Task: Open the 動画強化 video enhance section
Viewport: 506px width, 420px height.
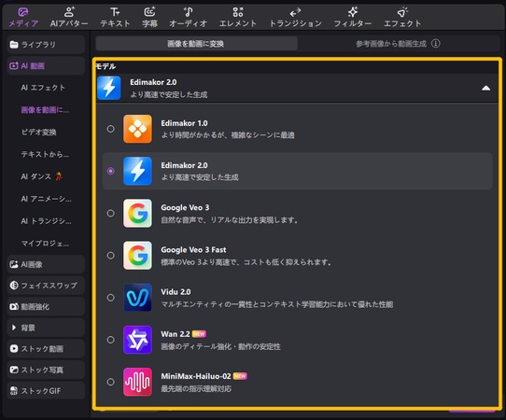Action: pos(46,307)
